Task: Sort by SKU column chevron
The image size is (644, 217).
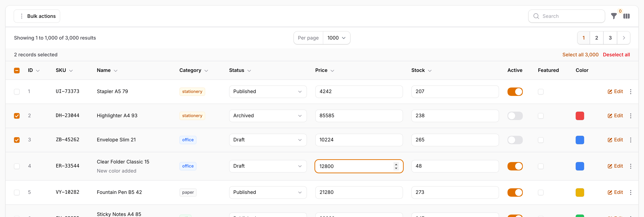Action: [71, 71]
